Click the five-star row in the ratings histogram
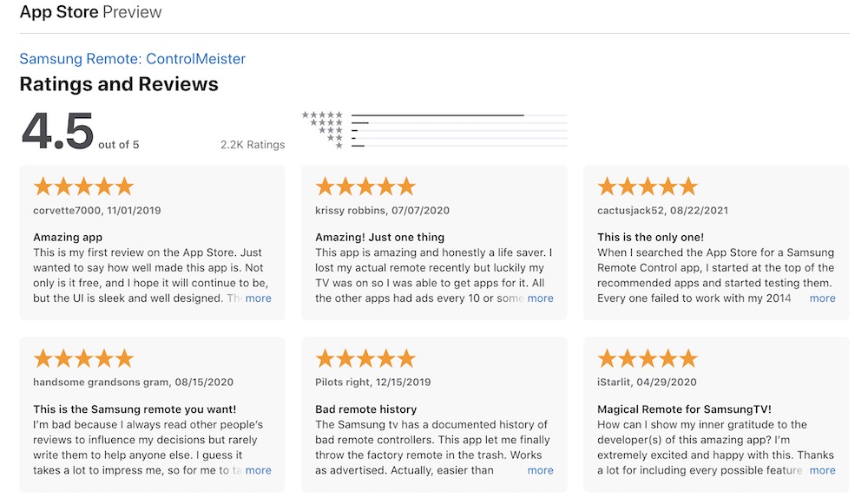The image size is (868, 504). (x=435, y=115)
